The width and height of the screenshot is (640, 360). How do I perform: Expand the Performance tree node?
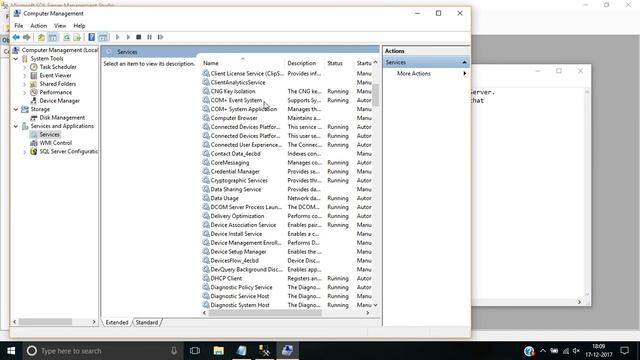coord(24,92)
